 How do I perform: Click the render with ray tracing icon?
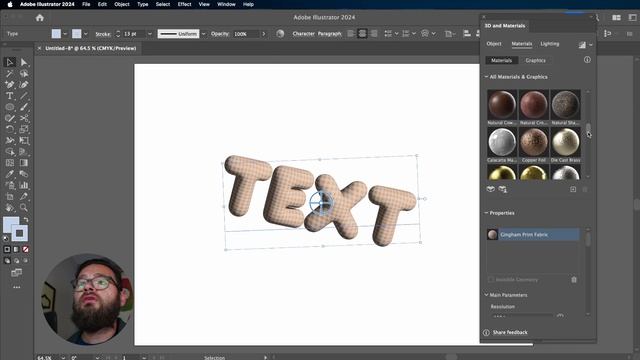click(582, 44)
